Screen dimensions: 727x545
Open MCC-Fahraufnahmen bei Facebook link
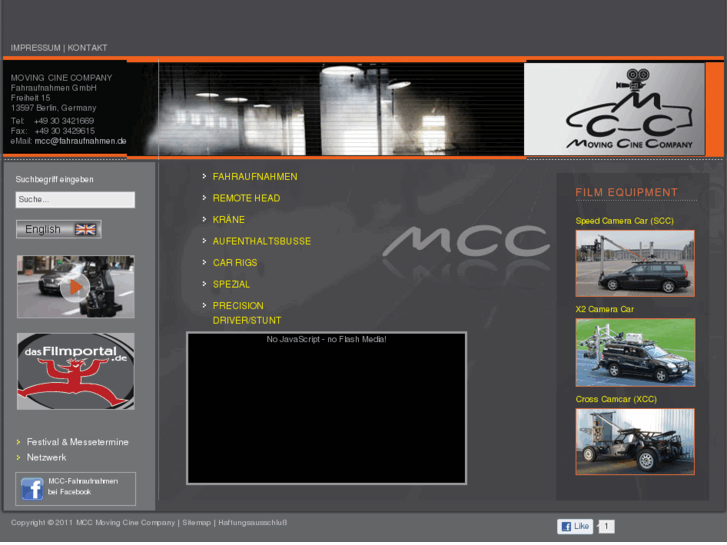pos(83,487)
